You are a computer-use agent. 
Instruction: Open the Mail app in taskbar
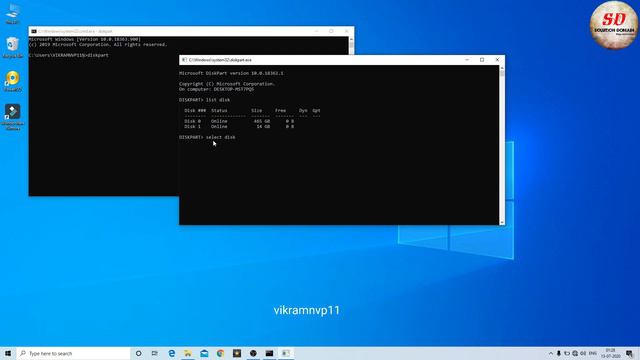204,353
